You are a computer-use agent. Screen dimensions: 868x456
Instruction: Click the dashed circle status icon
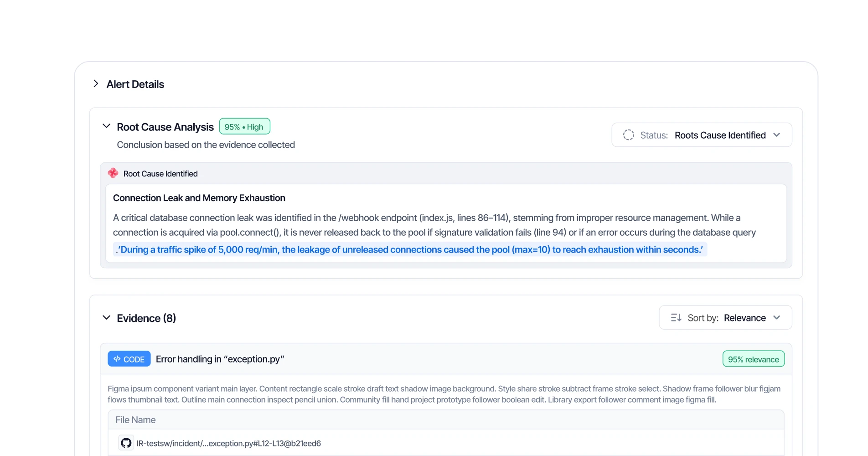628,135
